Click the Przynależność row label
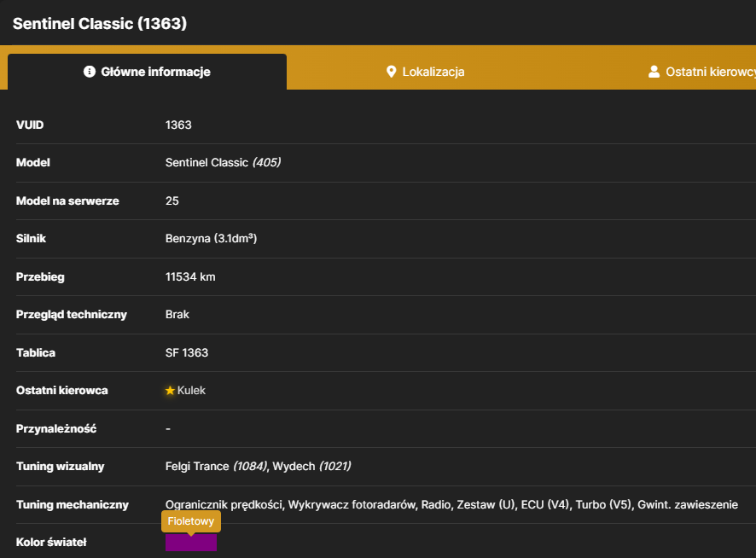The height and width of the screenshot is (558, 756). (56, 428)
